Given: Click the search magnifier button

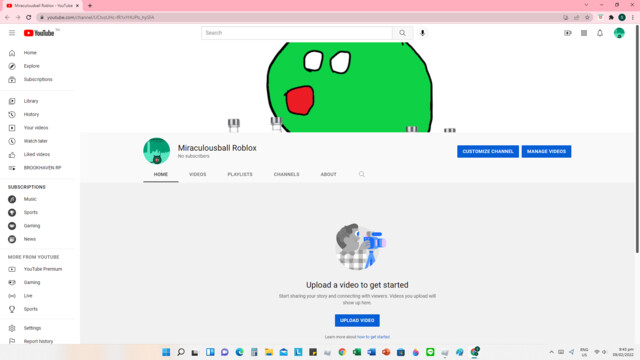Looking at the screenshot, I should point(402,33).
